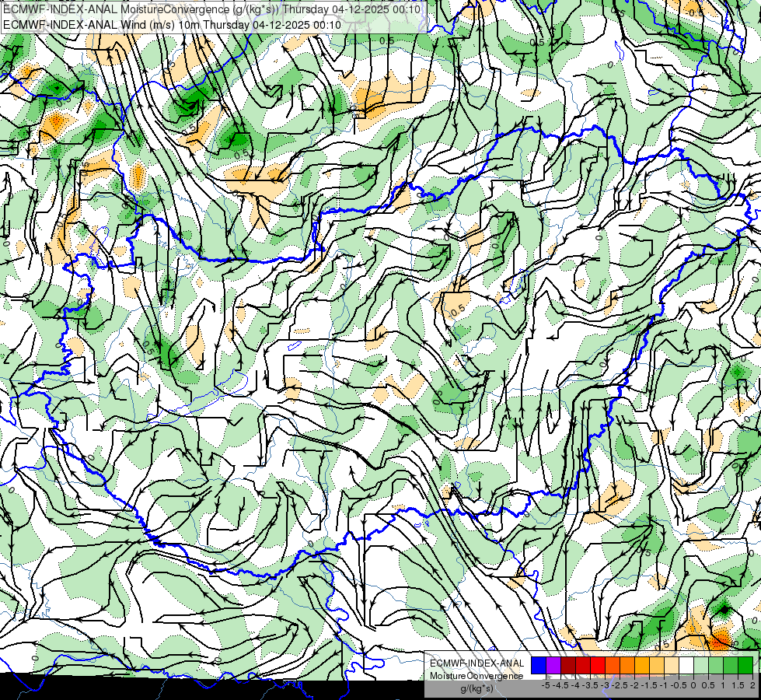This screenshot has width=761, height=700.
Task: Click the '-2' tick label in the legend
Action: point(634,685)
